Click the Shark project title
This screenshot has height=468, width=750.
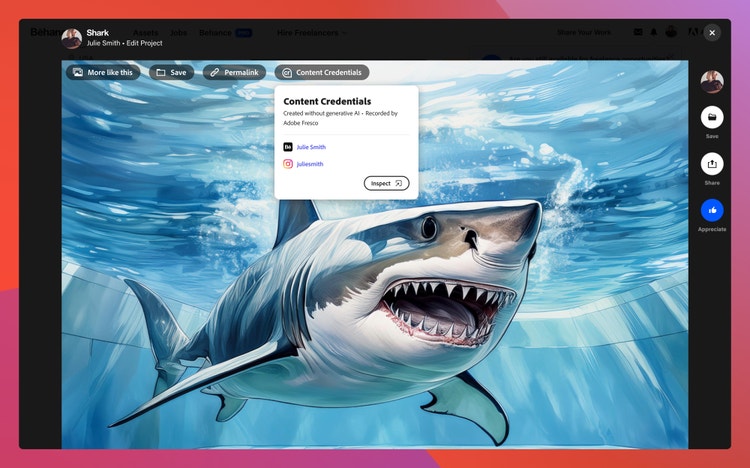[98, 33]
